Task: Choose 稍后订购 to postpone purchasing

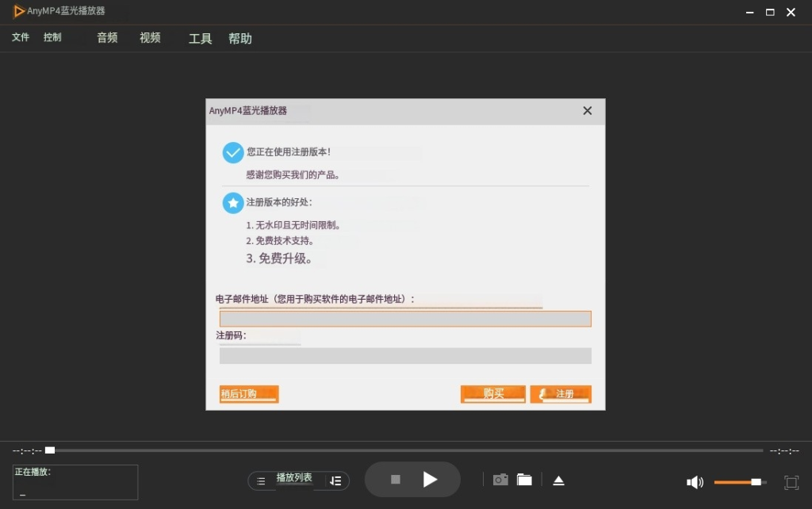Action: coord(248,394)
